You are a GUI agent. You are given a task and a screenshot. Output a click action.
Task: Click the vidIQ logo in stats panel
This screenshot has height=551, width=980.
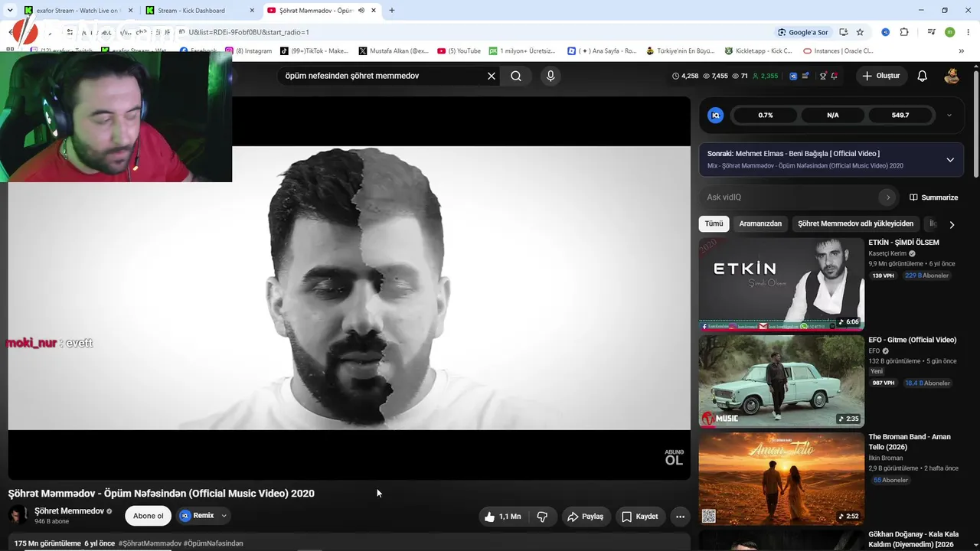[x=716, y=116]
